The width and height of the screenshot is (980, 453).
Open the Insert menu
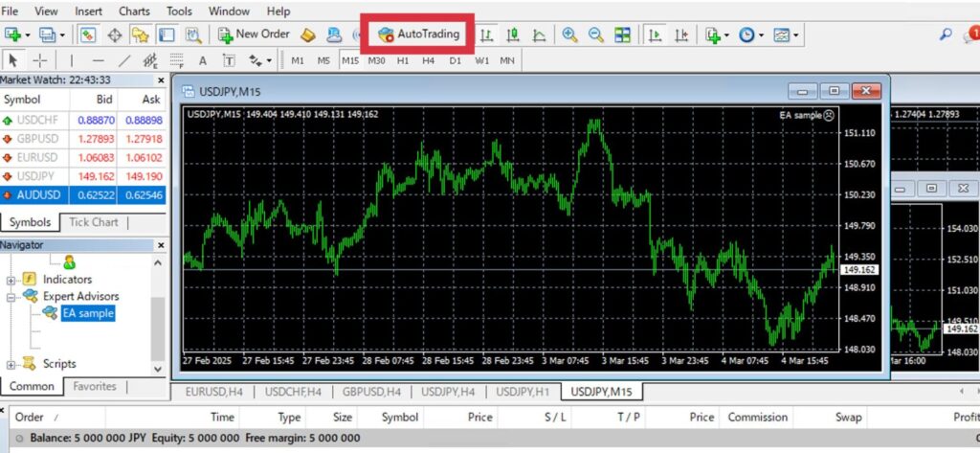pyautogui.click(x=89, y=11)
